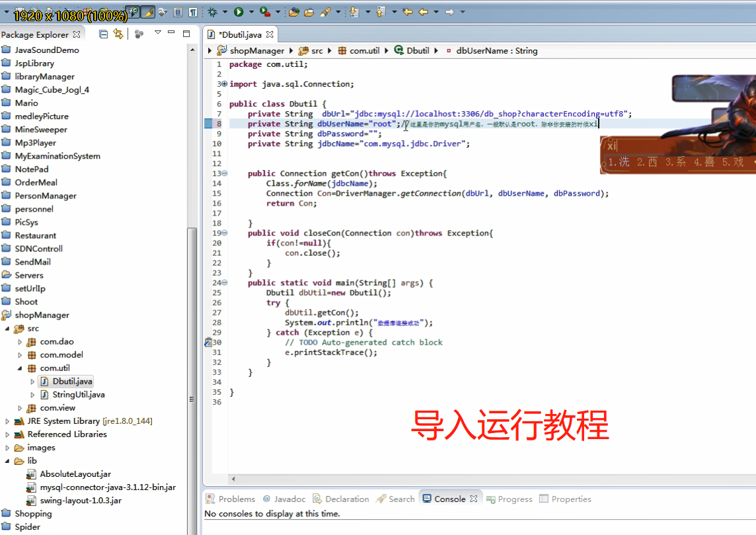Switch to the Declaration tab
Image resolution: width=756 pixels, height=535 pixels.
(341, 499)
